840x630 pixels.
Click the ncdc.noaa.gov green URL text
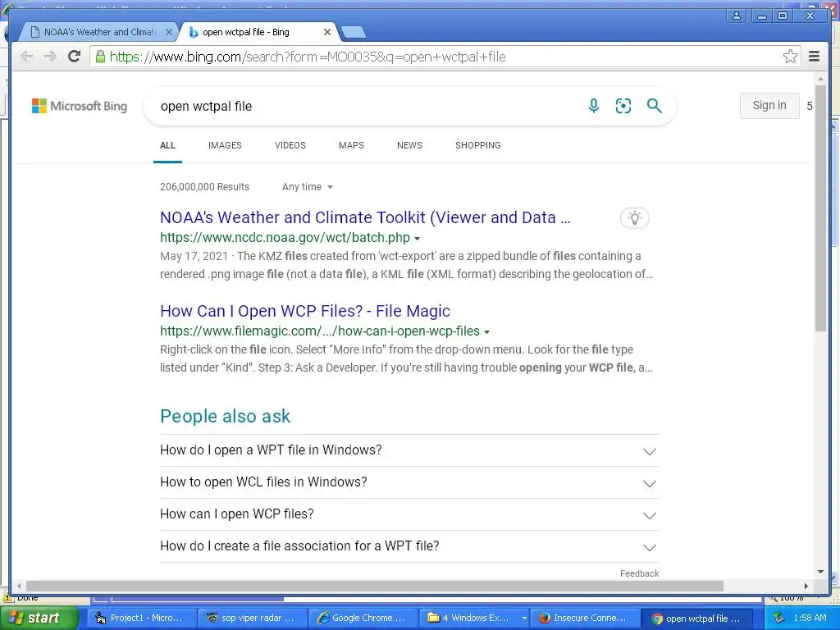285,237
